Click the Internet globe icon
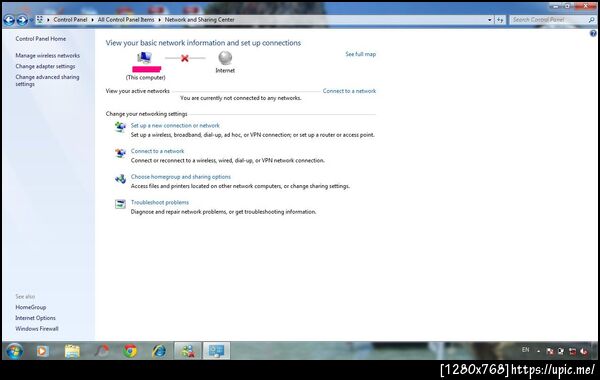This screenshot has height=380, width=600. 225,58
